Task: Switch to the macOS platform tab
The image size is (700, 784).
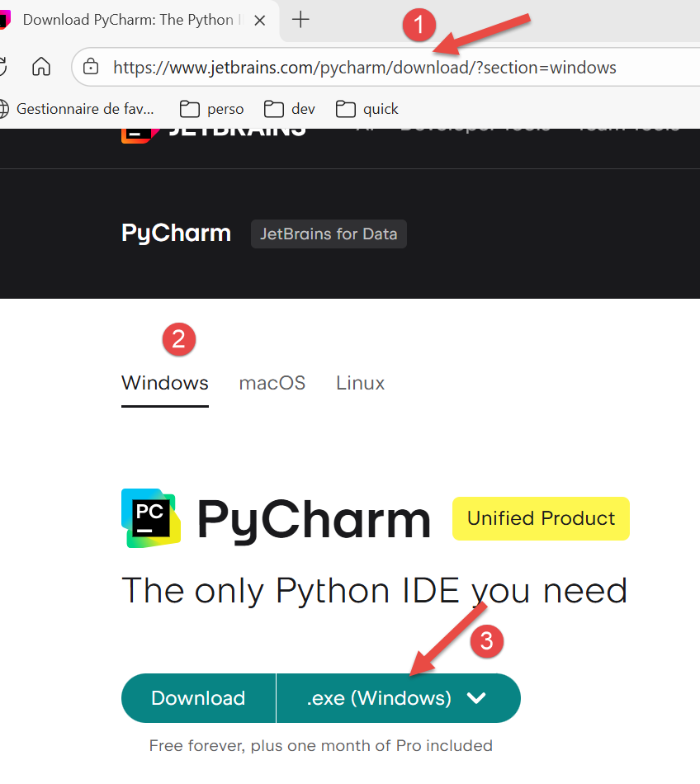Action: (272, 383)
